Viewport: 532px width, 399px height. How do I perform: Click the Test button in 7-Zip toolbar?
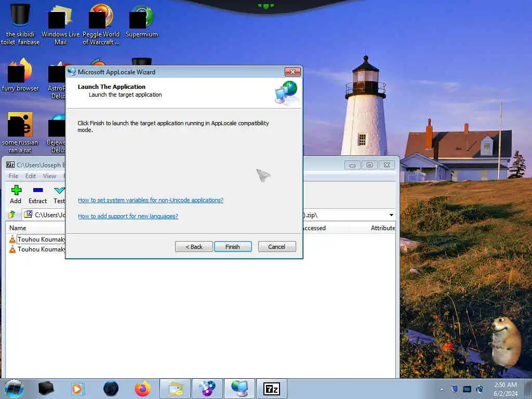(59, 195)
